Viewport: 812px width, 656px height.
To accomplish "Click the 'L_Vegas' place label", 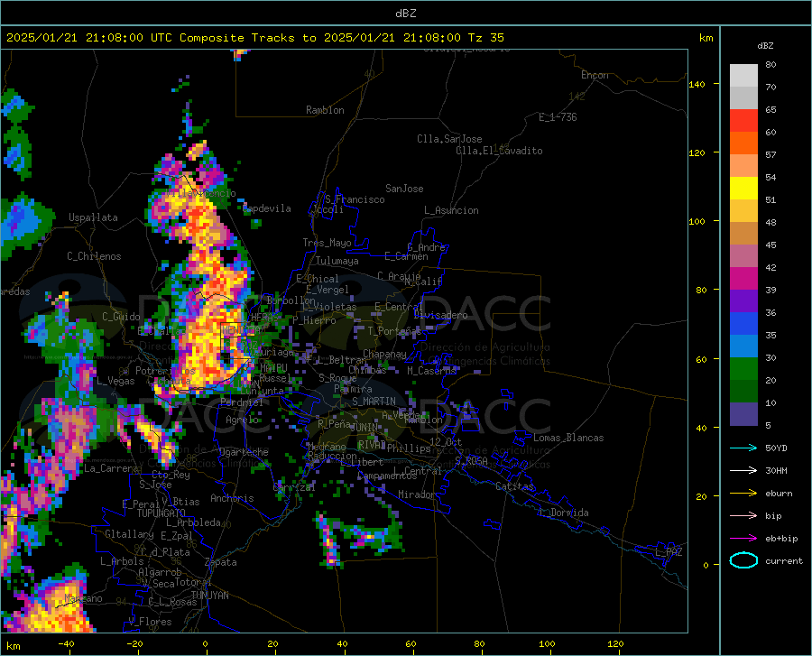I will click(x=115, y=381).
